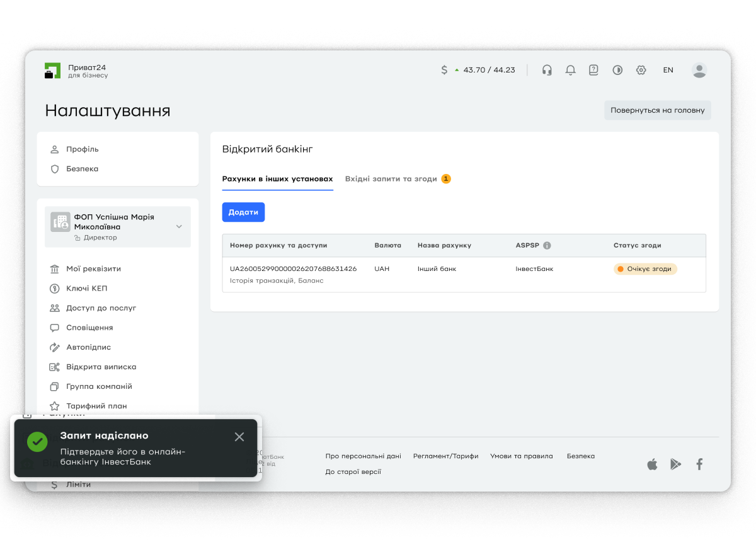The height and width of the screenshot is (542, 756).
Task: Click the Сповіщення chat bubble icon
Action: point(54,328)
